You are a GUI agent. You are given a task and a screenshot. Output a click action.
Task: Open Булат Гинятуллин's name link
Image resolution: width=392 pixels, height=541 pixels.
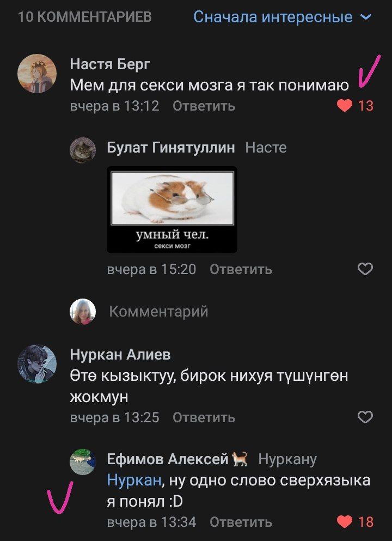point(171,148)
